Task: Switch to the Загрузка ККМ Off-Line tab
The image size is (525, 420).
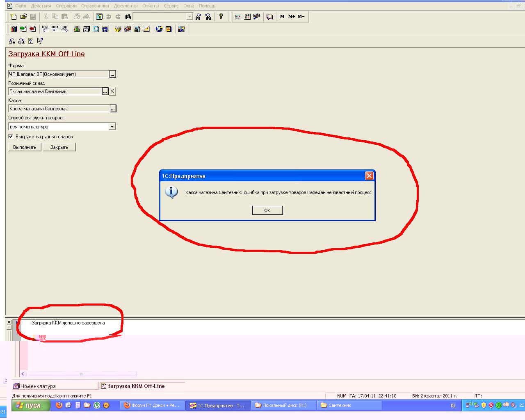Action: (x=142, y=386)
